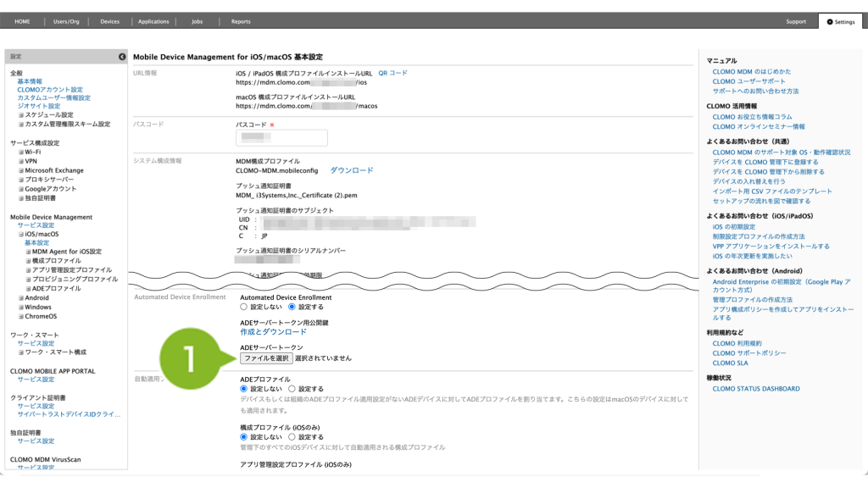868x488 pixels.
Task: Select 設定しない for Automated Device Enrollment
Action: 244,307
